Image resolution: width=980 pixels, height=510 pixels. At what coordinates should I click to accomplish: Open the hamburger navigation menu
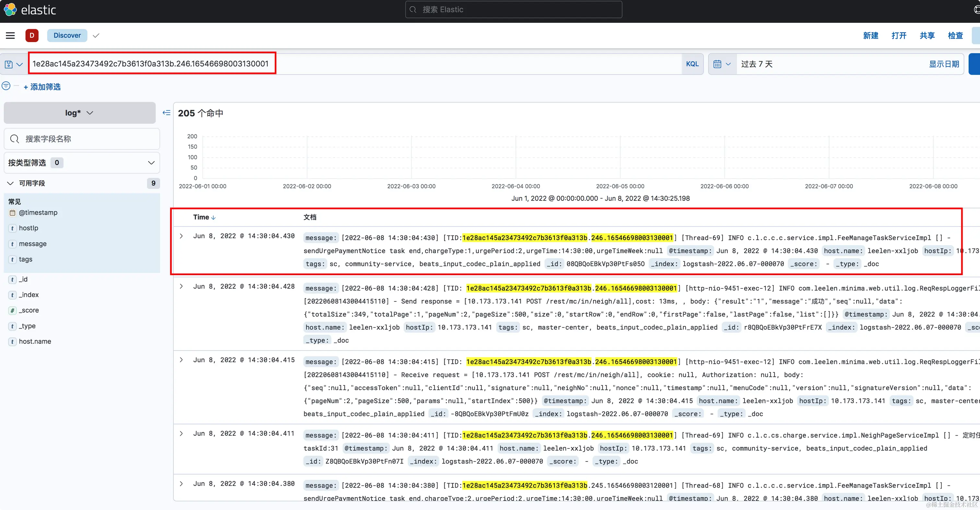tap(10, 35)
